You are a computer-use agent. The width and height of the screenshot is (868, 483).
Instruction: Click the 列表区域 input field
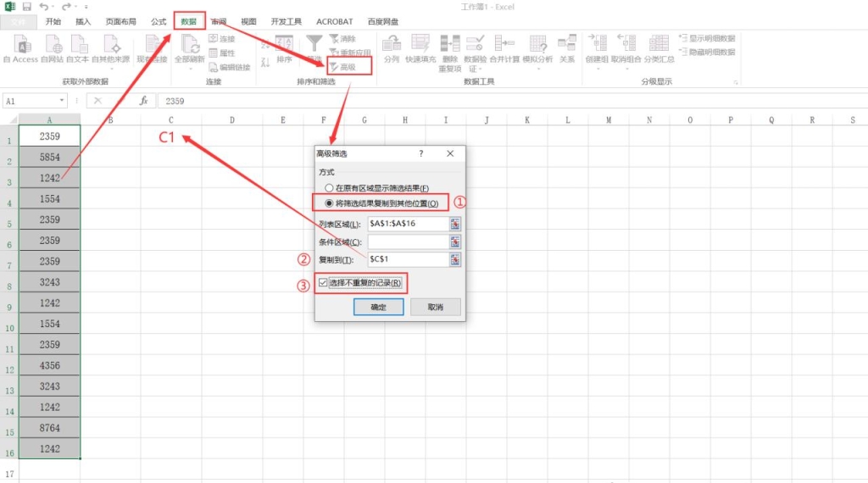tap(408, 224)
